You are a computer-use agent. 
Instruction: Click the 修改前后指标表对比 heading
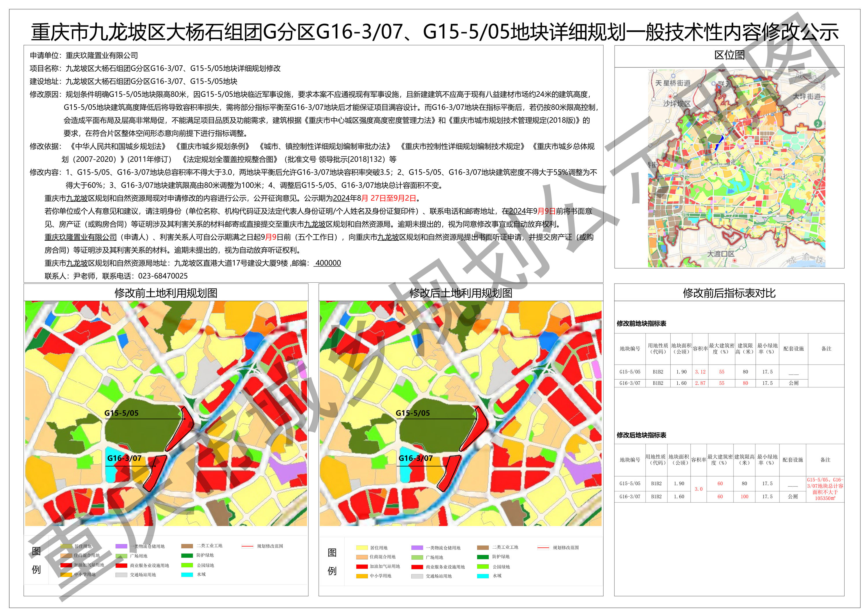click(729, 293)
